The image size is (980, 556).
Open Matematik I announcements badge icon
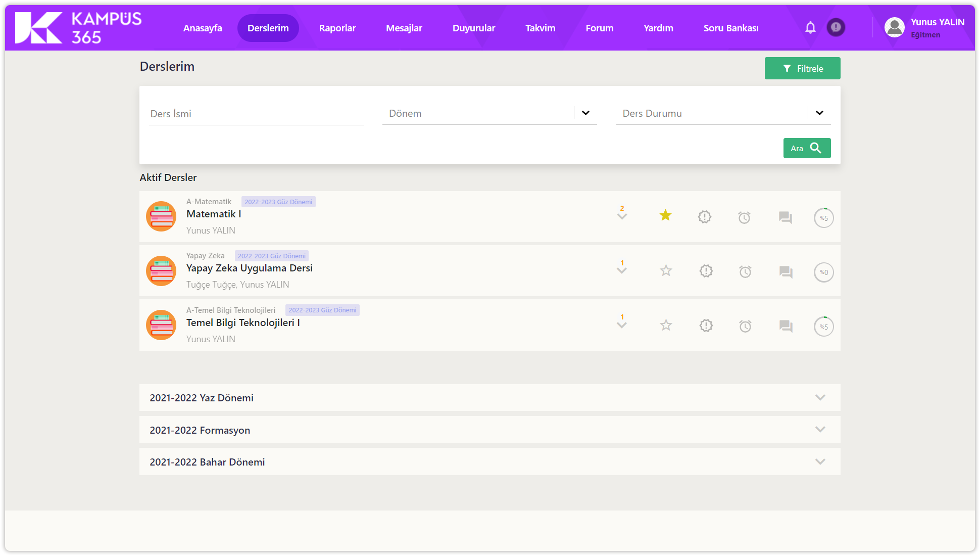pos(705,217)
